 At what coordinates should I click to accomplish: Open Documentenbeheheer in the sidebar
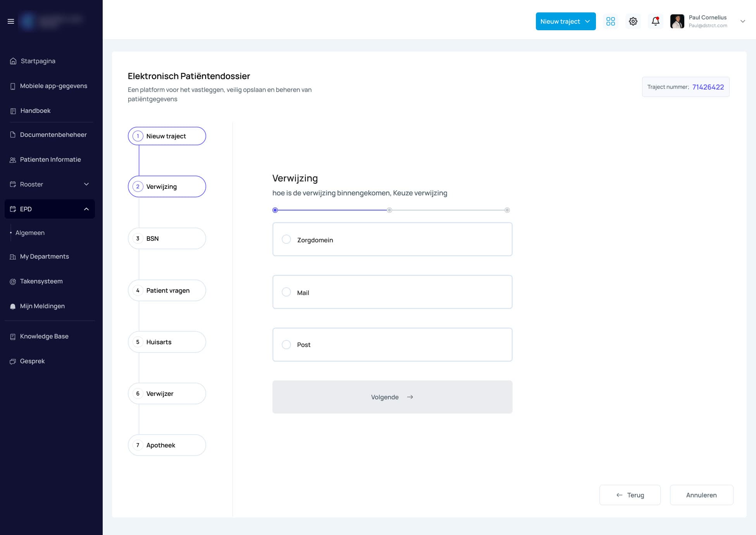point(53,135)
